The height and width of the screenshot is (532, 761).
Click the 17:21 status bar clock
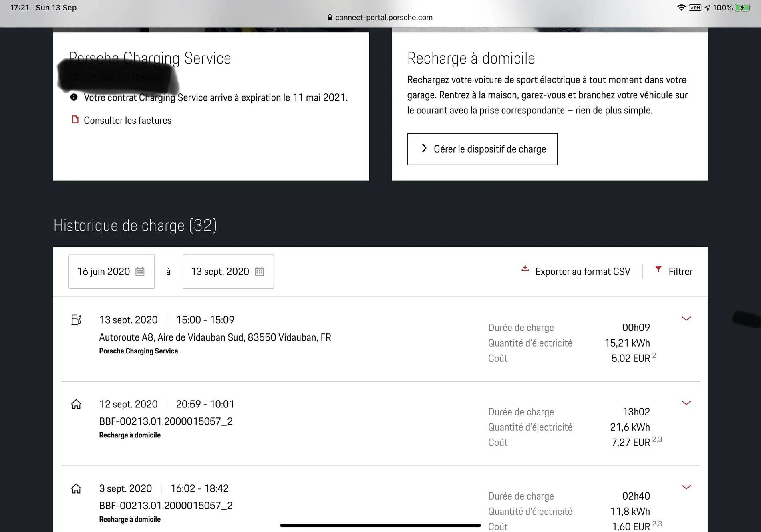point(20,8)
